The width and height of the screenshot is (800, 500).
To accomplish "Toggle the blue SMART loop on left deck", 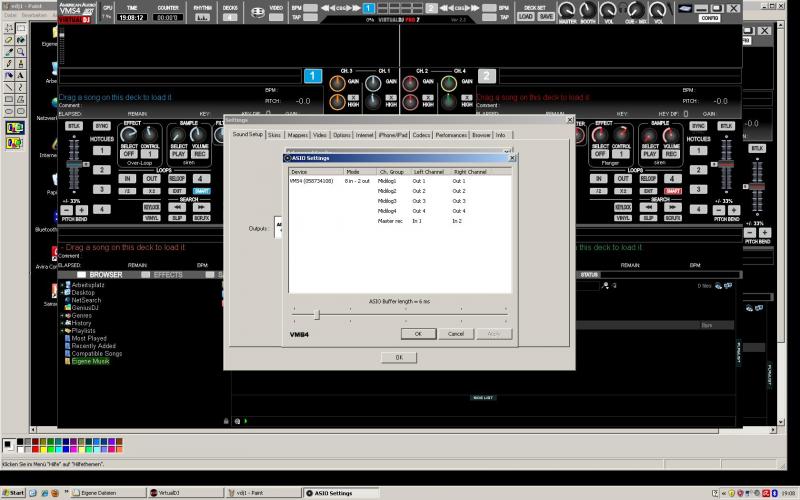I will pos(202,191).
